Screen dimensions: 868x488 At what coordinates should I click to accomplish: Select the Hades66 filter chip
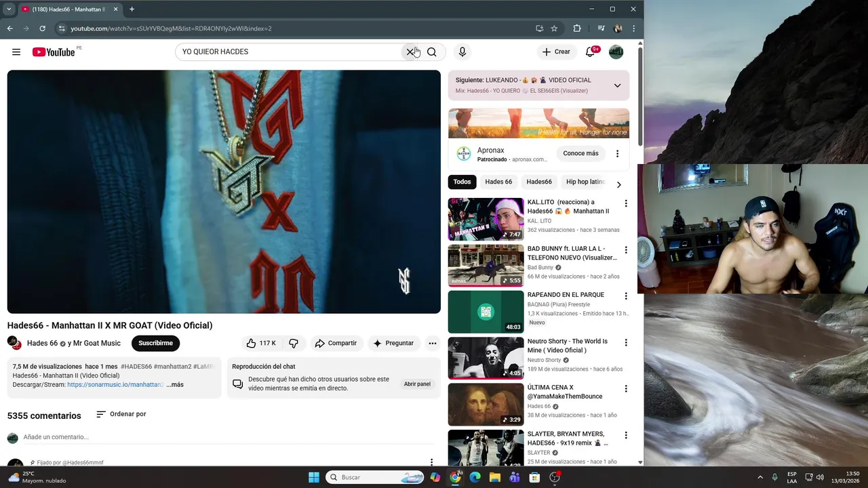539,182
